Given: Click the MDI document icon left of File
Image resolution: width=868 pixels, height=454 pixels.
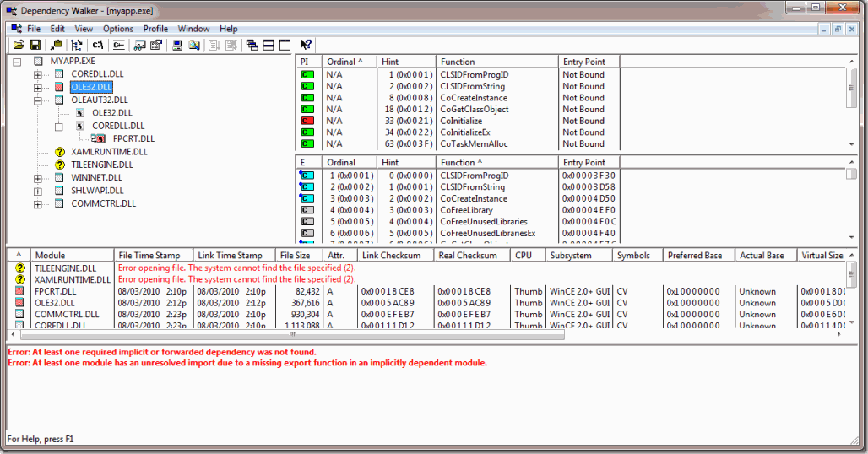Looking at the screenshot, I should [16, 29].
